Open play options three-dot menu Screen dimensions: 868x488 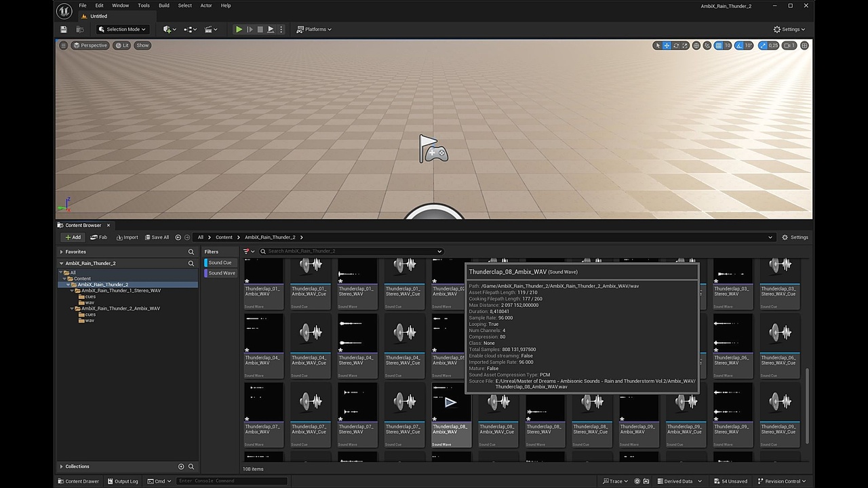(281, 29)
